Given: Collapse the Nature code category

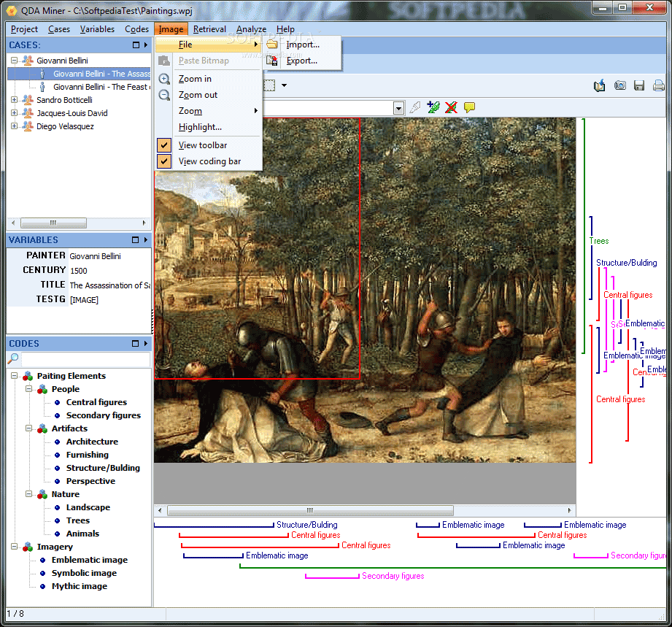Looking at the screenshot, I should tap(28, 494).
